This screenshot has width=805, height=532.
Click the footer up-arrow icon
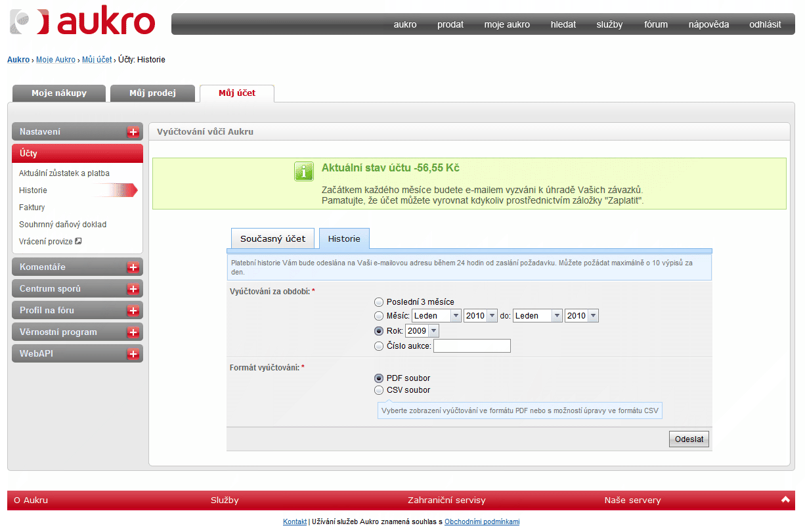785,500
